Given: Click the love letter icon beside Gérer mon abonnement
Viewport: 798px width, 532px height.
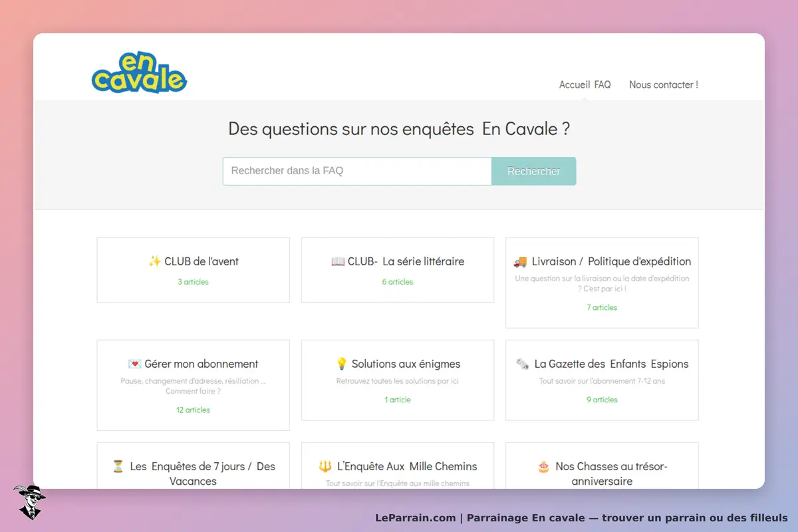Looking at the screenshot, I should tap(134, 364).
